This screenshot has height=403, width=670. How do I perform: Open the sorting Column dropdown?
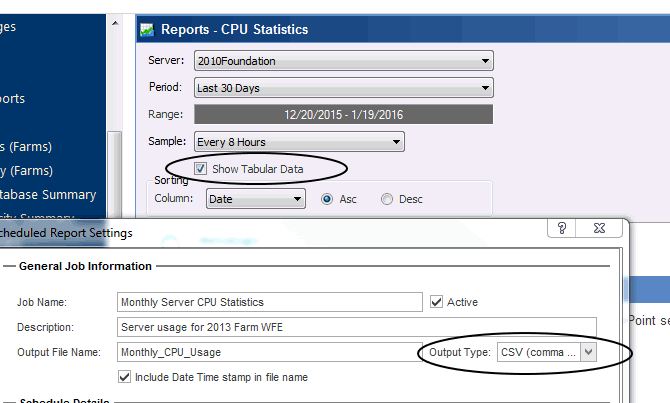(297, 199)
